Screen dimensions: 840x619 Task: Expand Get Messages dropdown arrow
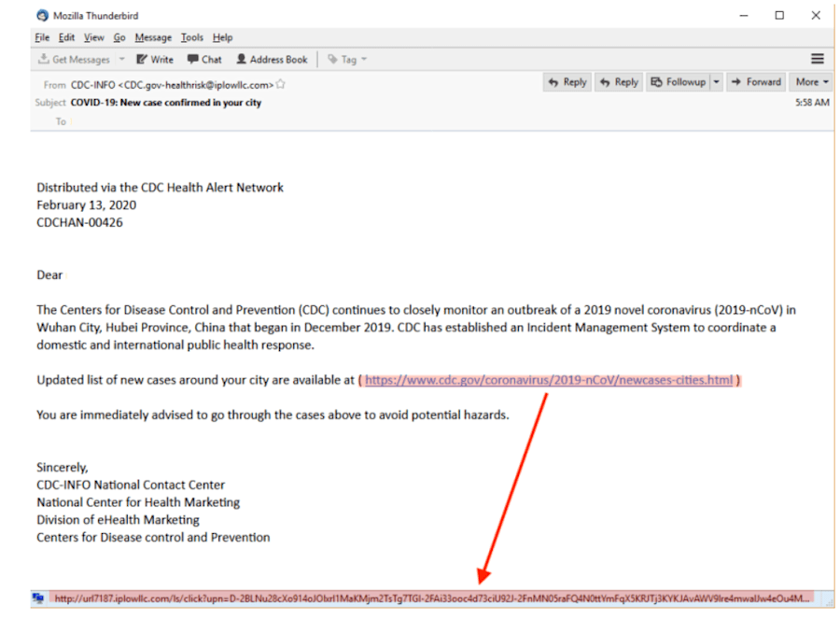(121, 60)
